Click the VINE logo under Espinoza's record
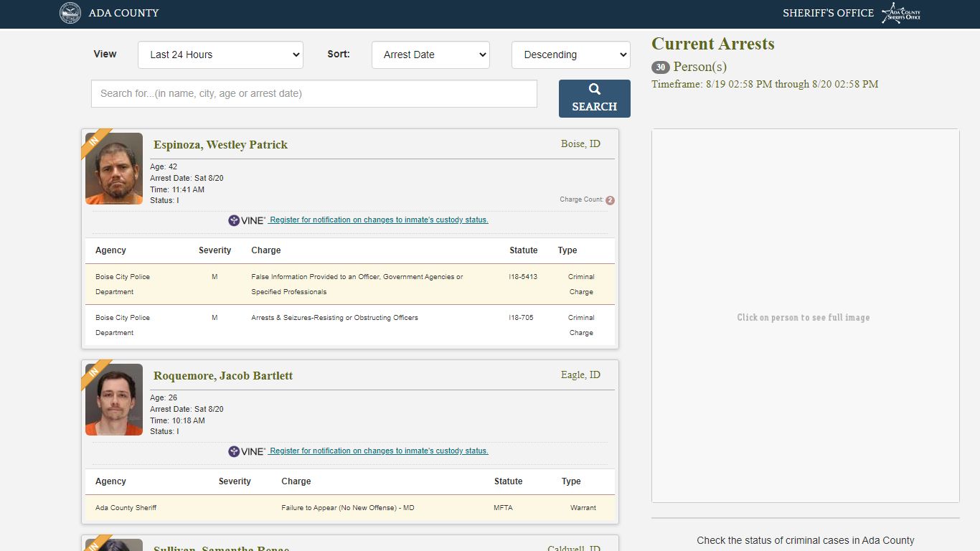Viewport: 980px width, 551px height. [x=247, y=220]
